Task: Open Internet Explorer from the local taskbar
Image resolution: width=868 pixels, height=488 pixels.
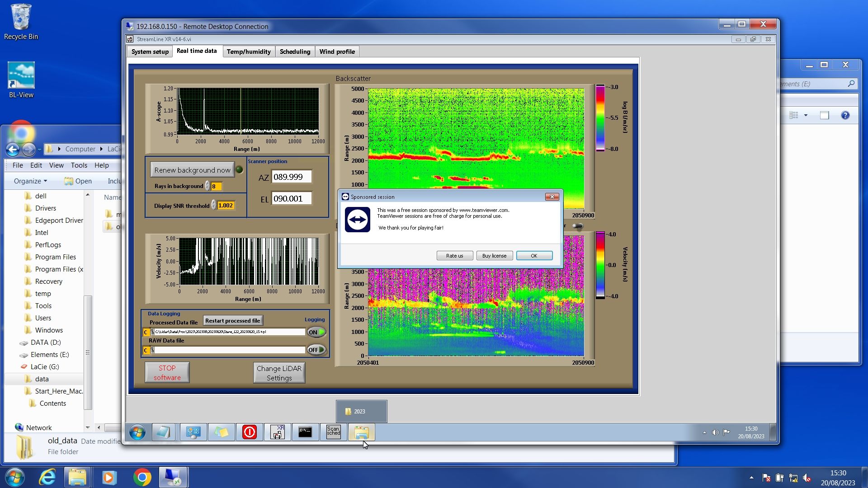Action: (47, 477)
